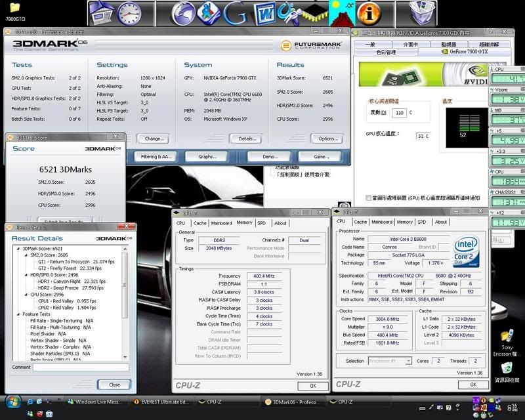Open About tab in Processor CPU-Z window

440,222
